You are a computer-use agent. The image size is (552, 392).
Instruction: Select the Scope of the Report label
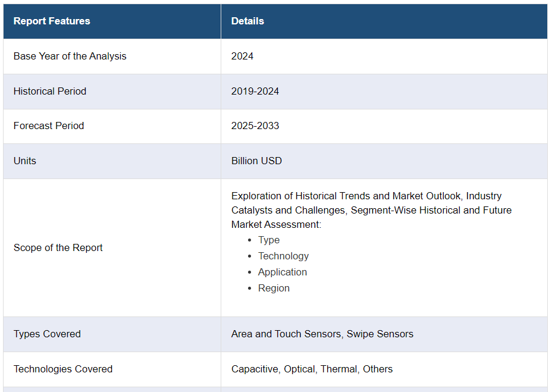[x=58, y=248]
